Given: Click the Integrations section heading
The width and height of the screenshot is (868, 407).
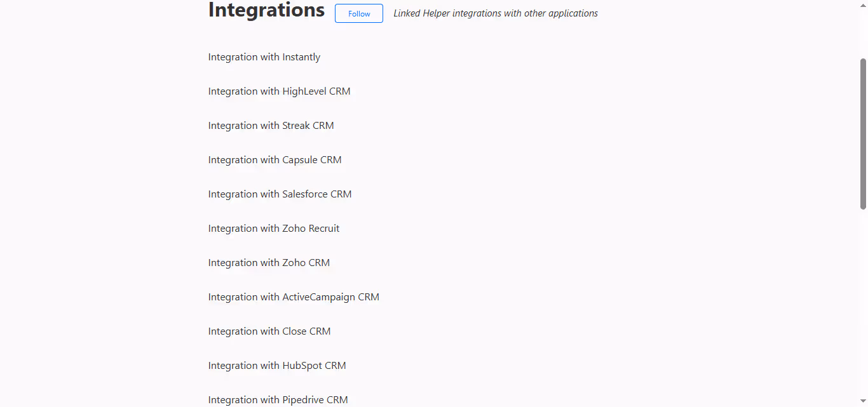Looking at the screenshot, I should 266,10.
